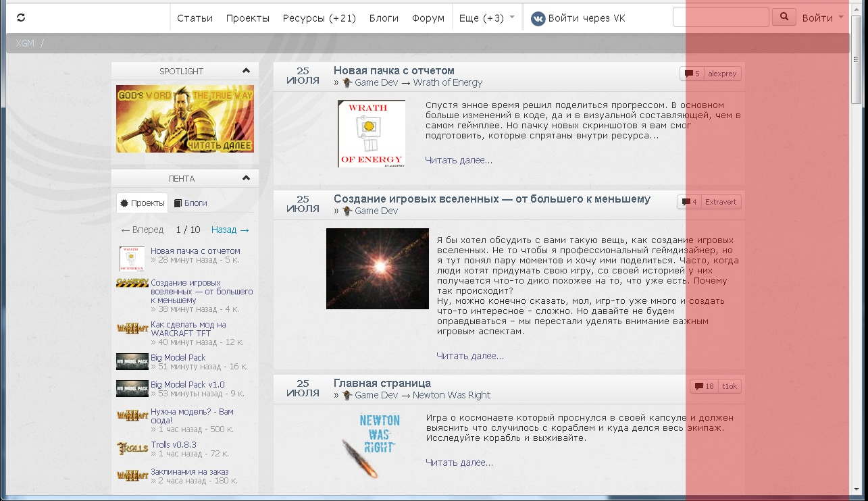Open the 18-comments bubble on Главная страница post

pos(704,386)
